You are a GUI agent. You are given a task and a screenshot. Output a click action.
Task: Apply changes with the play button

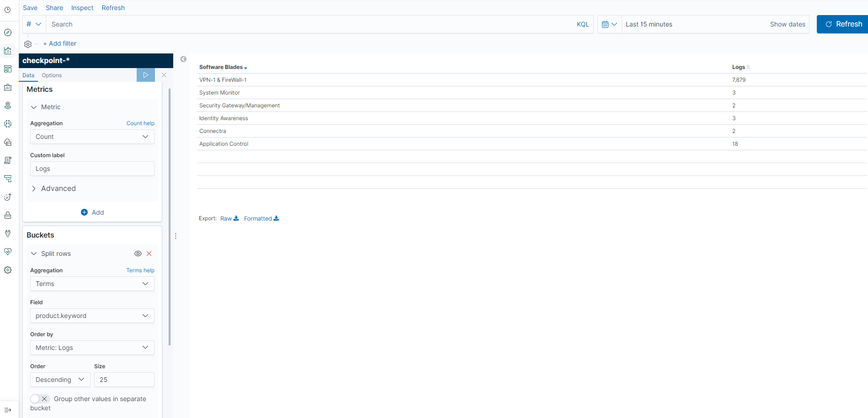145,74
